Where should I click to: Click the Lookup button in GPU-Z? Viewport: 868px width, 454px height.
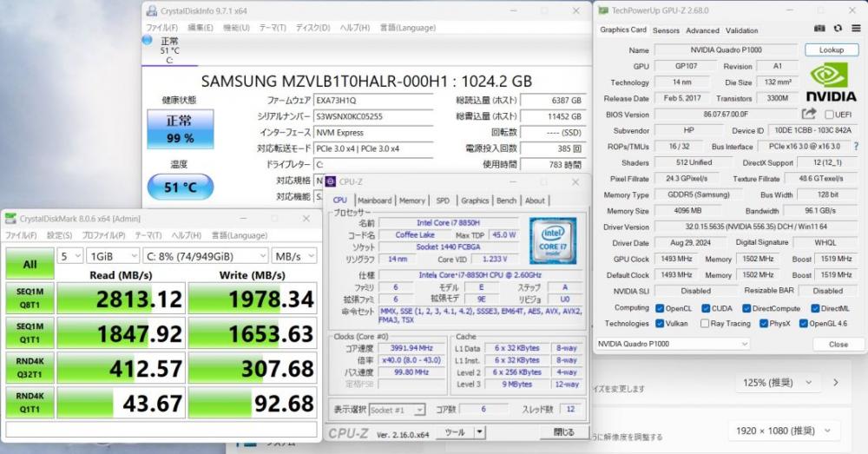pos(831,49)
